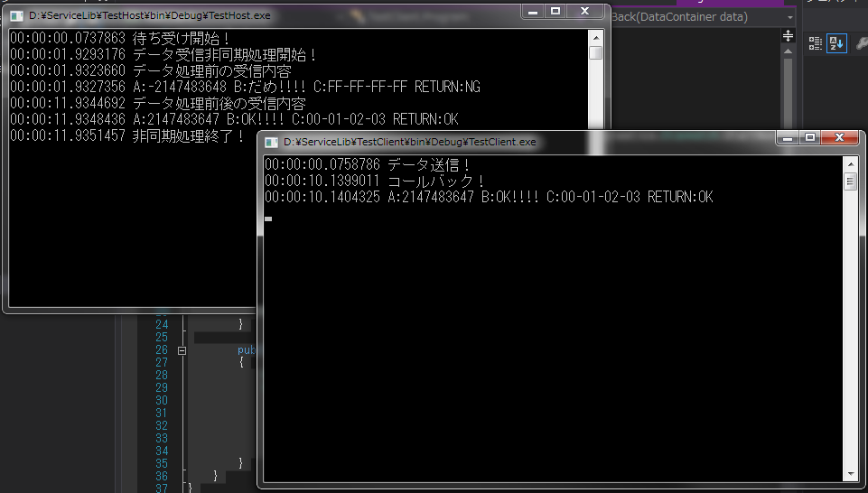This screenshot has height=493, width=868.
Task: Close the TestHost.exe console window
Action: point(585,12)
